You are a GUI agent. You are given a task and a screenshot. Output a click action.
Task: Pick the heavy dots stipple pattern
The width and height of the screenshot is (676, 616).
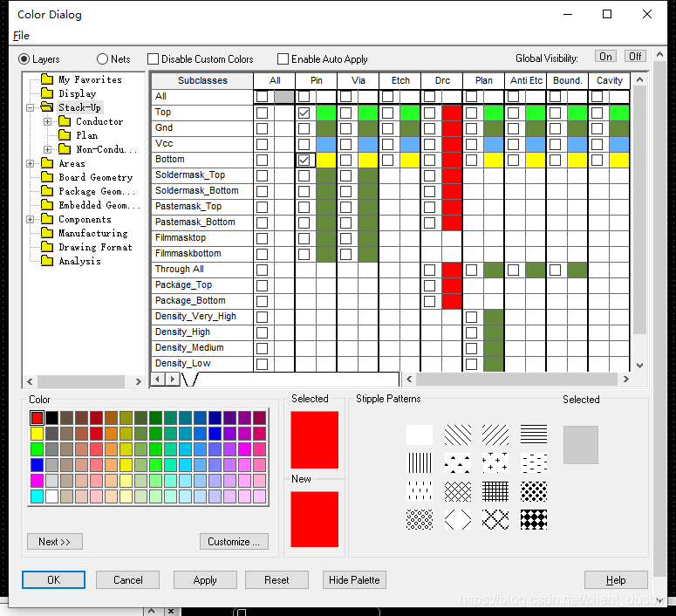pos(534,492)
